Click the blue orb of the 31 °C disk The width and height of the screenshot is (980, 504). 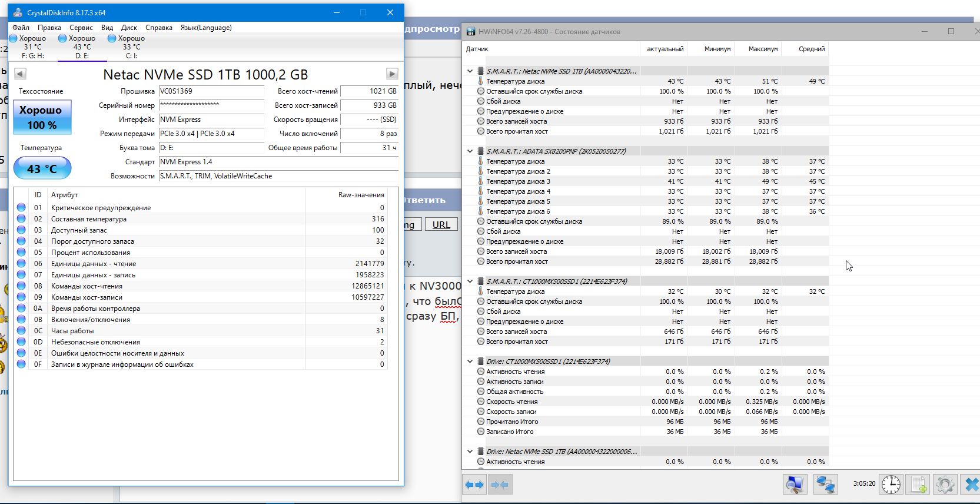click(14, 38)
